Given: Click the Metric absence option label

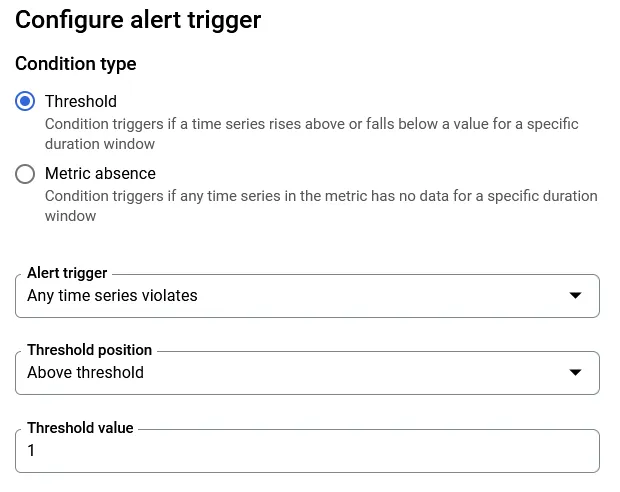Looking at the screenshot, I should [100, 174].
